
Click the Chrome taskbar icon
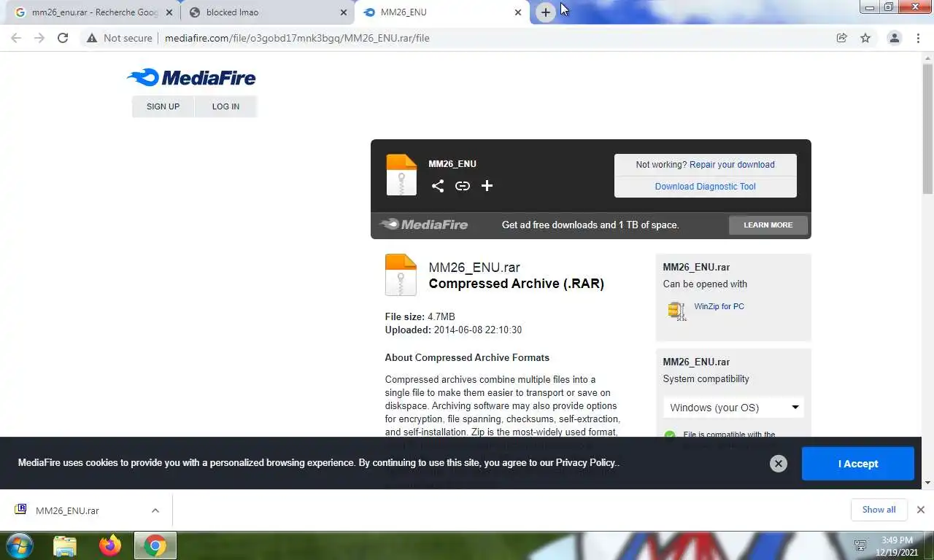coord(155,545)
